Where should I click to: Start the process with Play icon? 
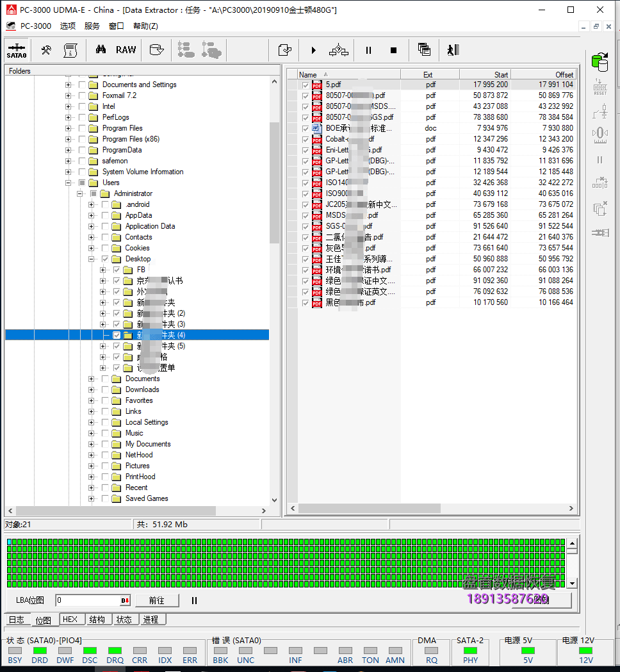314,50
